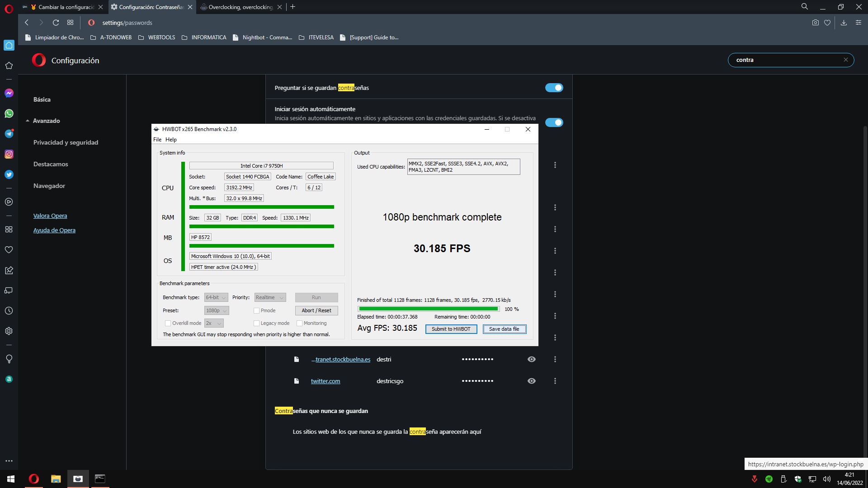Take a snapshot with camera icon
The height and width of the screenshot is (488, 868).
tap(815, 23)
